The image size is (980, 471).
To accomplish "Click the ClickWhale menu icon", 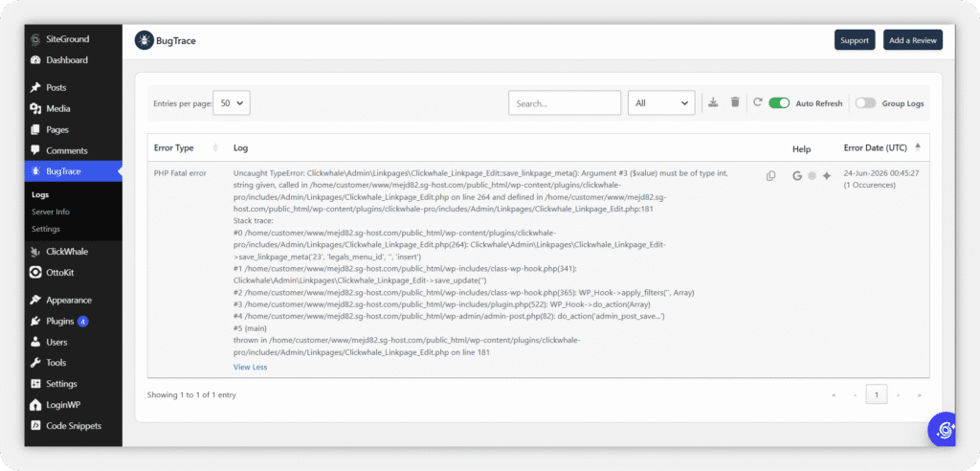I will point(35,252).
